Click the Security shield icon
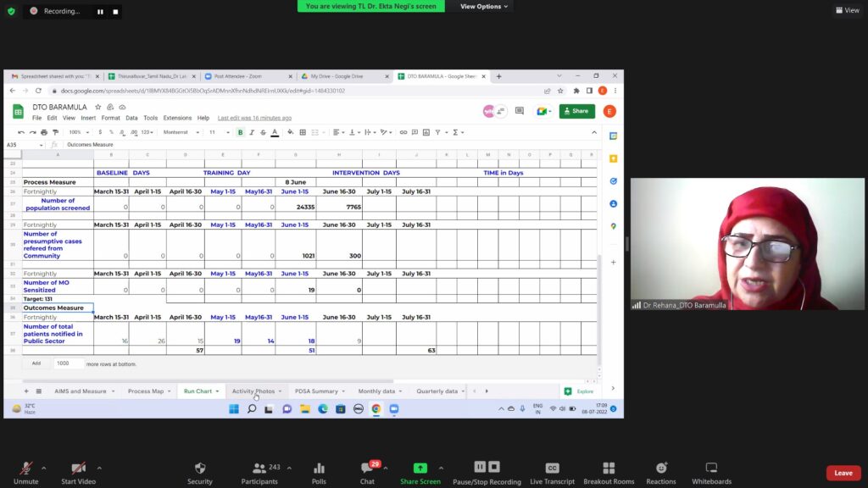The height and width of the screenshot is (488, 868). click(200, 472)
